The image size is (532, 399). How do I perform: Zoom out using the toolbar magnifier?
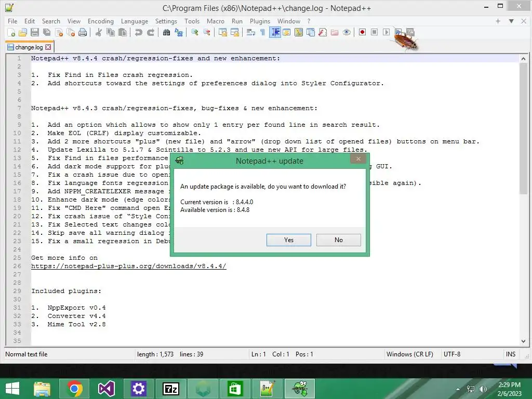click(x=206, y=33)
